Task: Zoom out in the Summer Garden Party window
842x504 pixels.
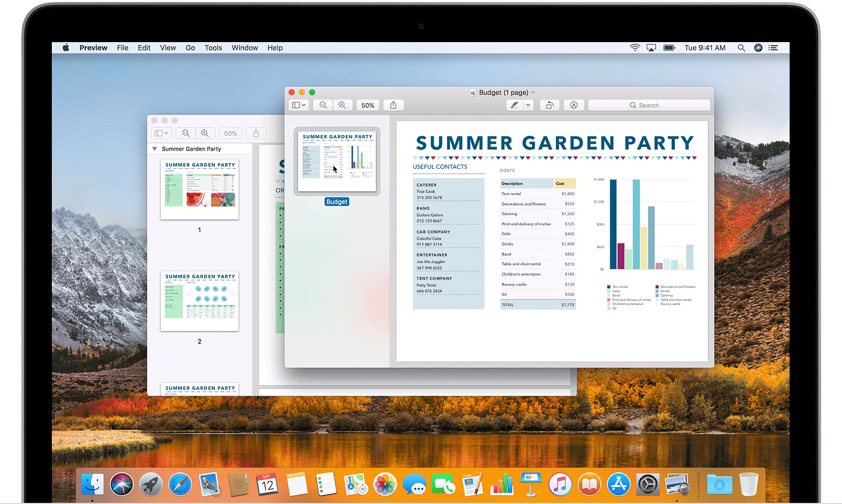Action: pyautogui.click(x=186, y=133)
